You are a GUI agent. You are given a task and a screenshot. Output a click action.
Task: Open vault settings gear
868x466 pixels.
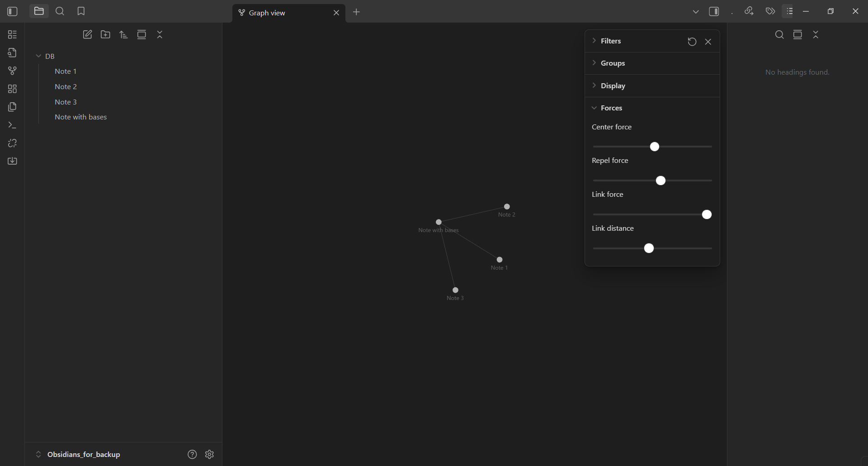point(209,454)
